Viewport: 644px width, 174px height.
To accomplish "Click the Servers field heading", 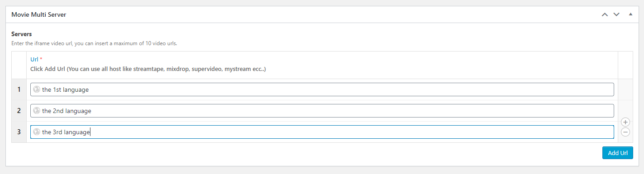I will (21, 34).
